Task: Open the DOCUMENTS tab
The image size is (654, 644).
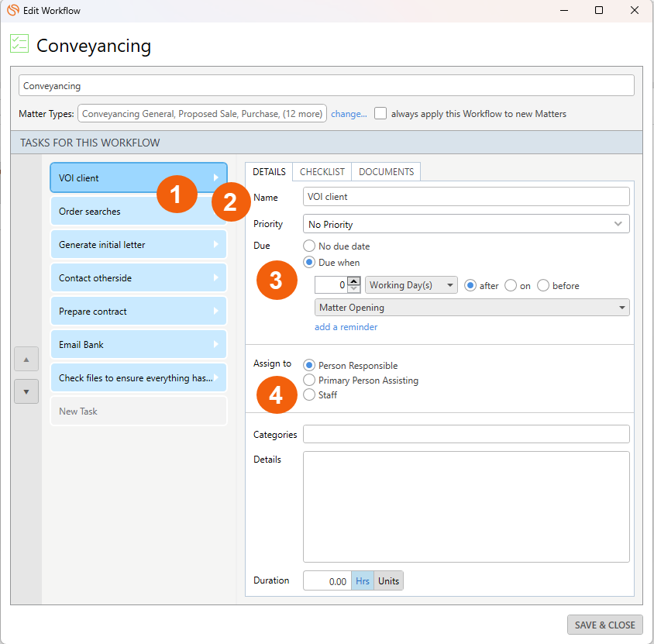Action: tap(386, 172)
